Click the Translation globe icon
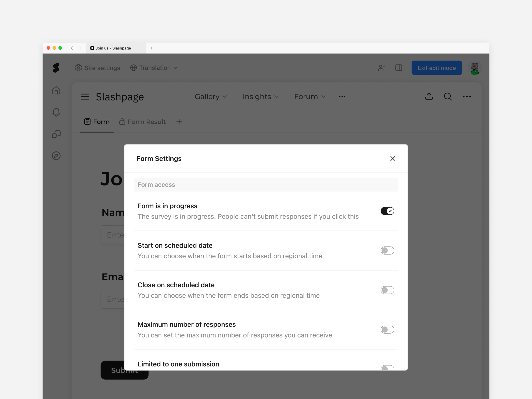The width and height of the screenshot is (532, 399). pos(134,68)
